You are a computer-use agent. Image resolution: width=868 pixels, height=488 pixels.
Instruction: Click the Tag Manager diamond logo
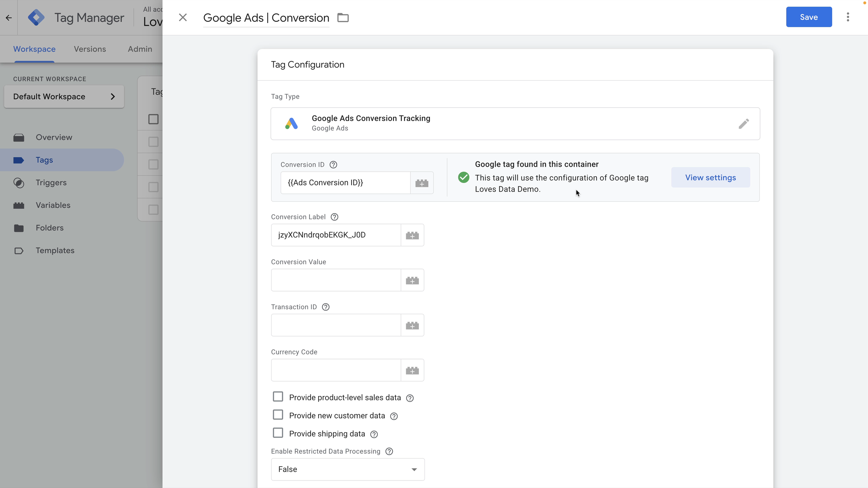pos(36,17)
